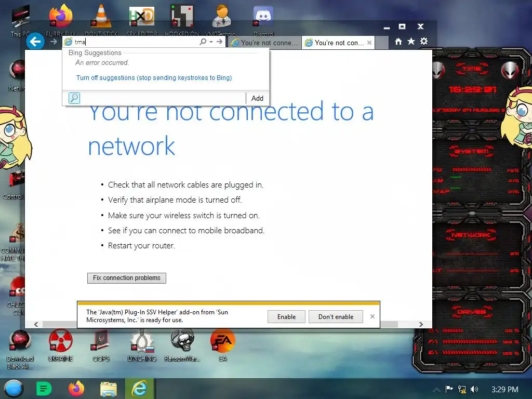The width and height of the screenshot is (532, 399).
Task: Open FURRY FUX Firefox desktop icon
Action: coord(61,20)
